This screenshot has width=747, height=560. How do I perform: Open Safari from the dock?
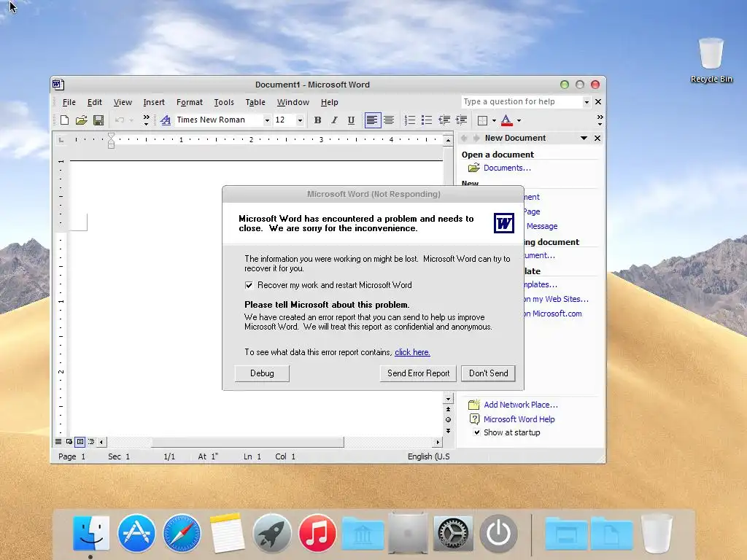pos(182,533)
